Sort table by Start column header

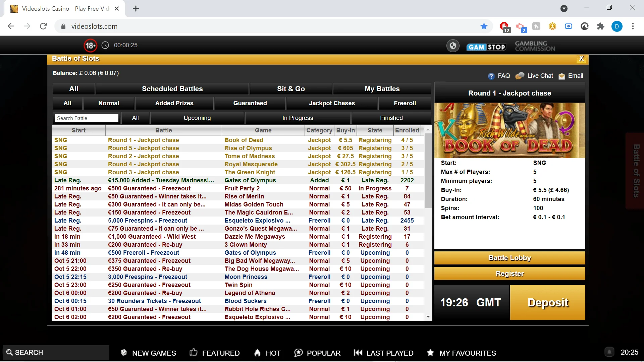(x=78, y=130)
